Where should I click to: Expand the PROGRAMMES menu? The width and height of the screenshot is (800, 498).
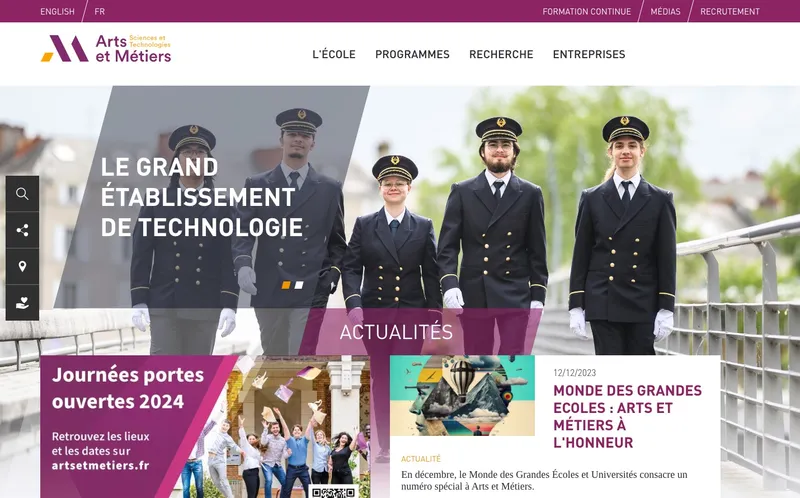(412, 54)
